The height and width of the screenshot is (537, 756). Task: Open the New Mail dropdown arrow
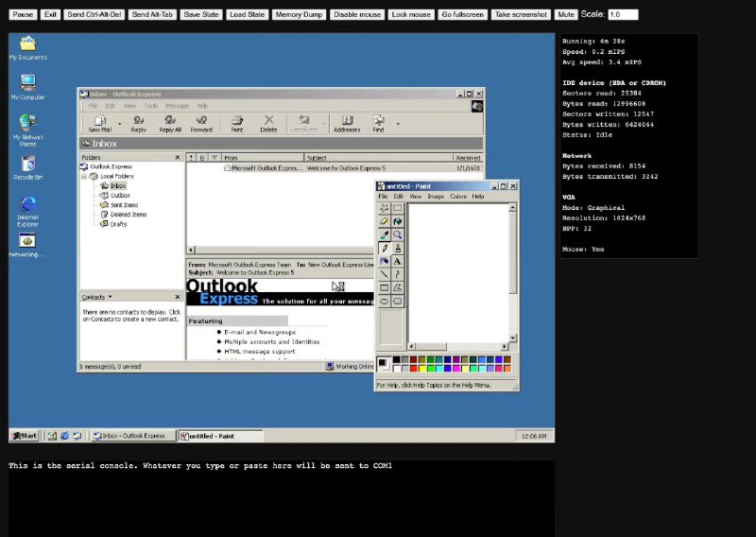tap(119, 124)
